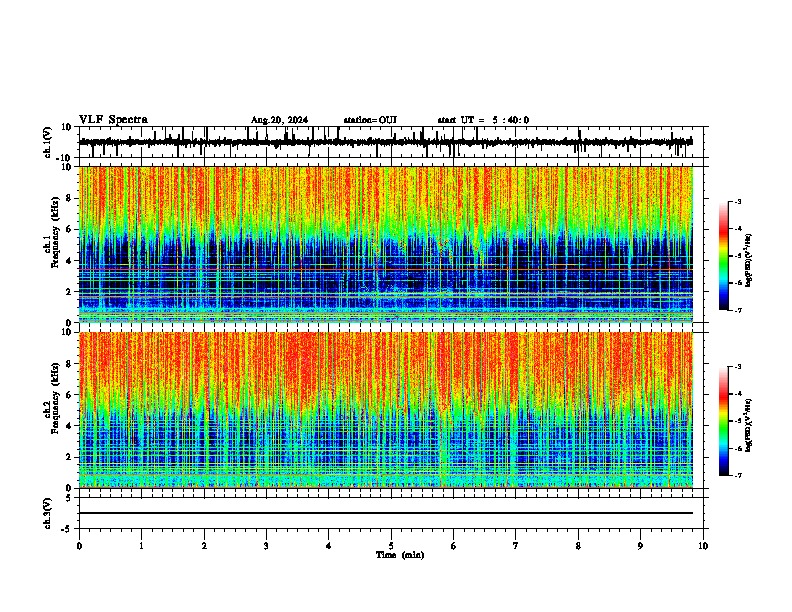The height and width of the screenshot is (612, 792).
Task: Click time axis tick label "6"
Action: point(454,546)
